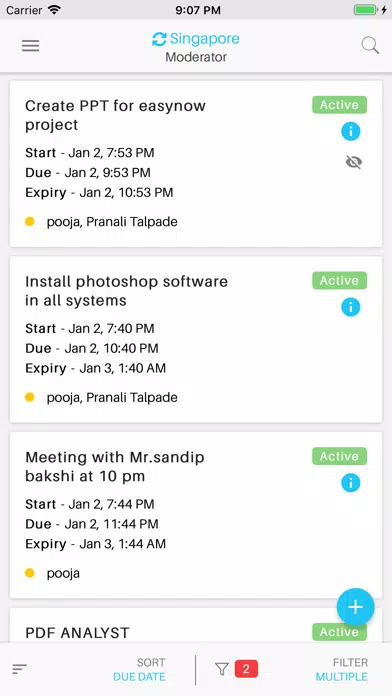Open info for Create PPT task

point(350,131)
